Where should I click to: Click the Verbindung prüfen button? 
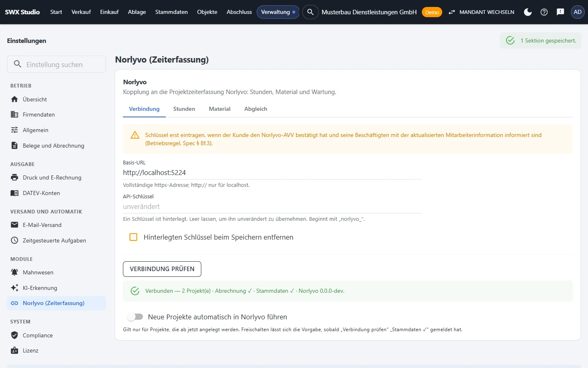(162, 269)
